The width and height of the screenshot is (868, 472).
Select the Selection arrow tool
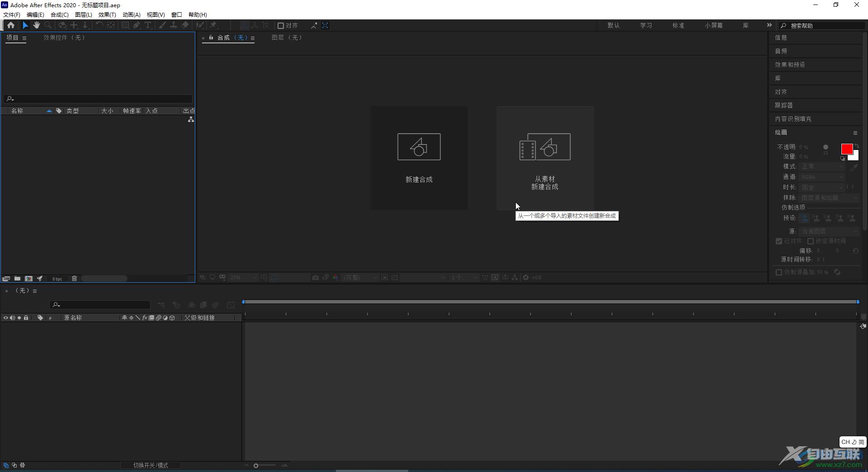pos(25,25)
